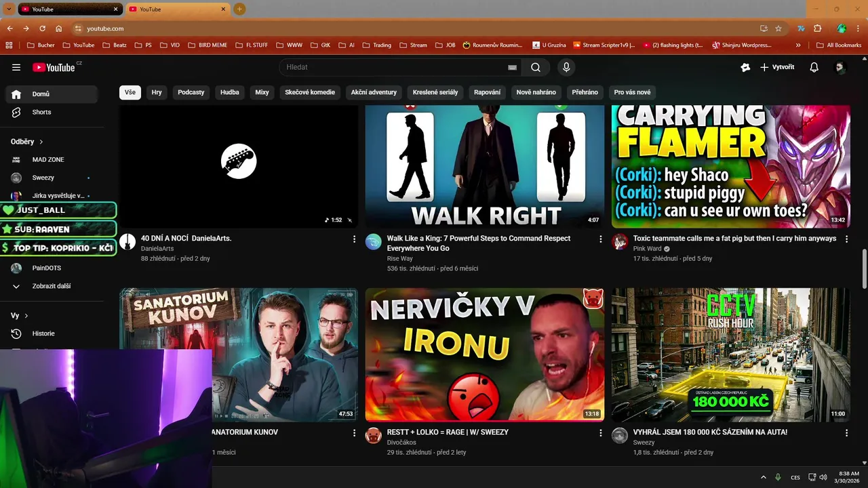Open the CARRYING FLAMER thumbnail
868x488 pixels.
(730, 167)
